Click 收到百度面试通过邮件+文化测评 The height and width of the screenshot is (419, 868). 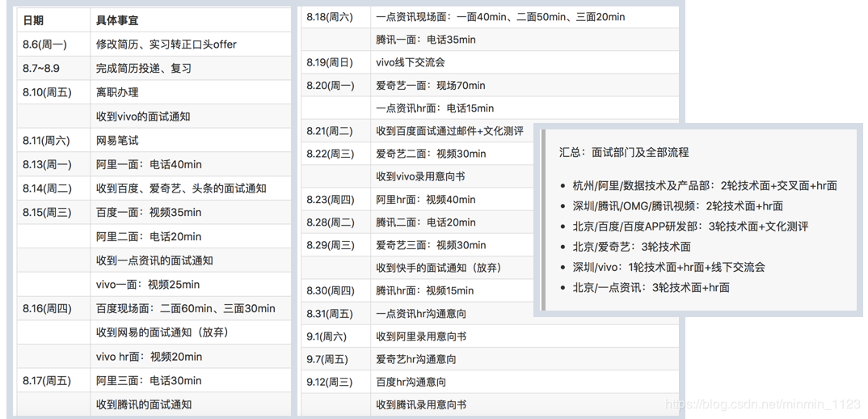(x=449, y=131)
